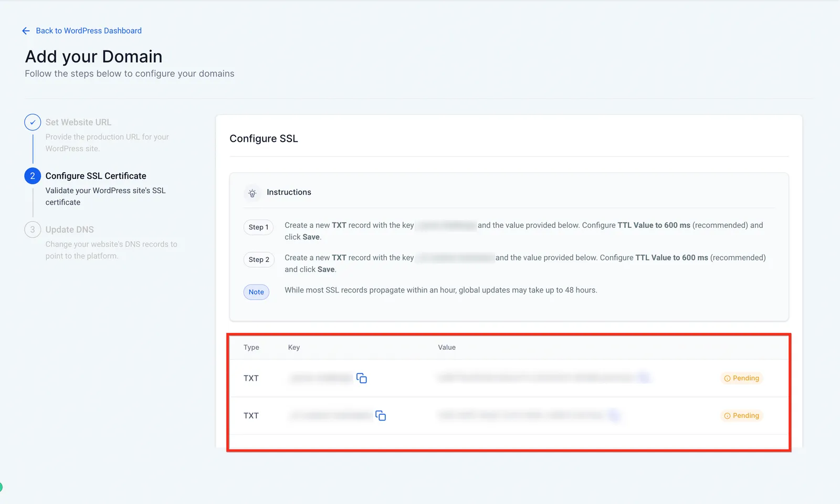Select the completed Set Website URL checkmark
This screenshot has width=840, height=504.
[x=33, y=122]
